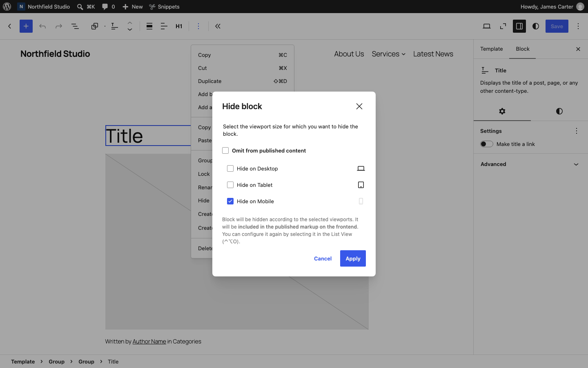The width and height of the screenshot is (588, 368).
Task: Click the Title block type icon
Action: [115, 26]
